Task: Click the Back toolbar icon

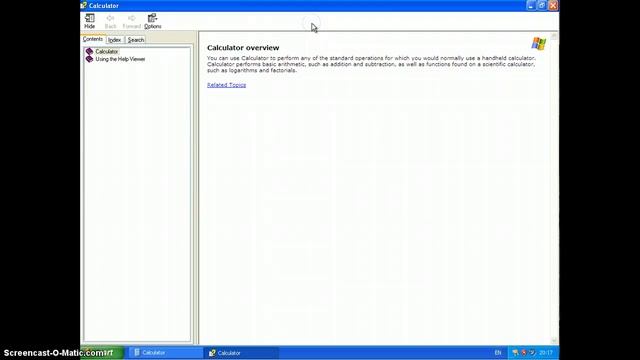Action: (x=110, y=21)
